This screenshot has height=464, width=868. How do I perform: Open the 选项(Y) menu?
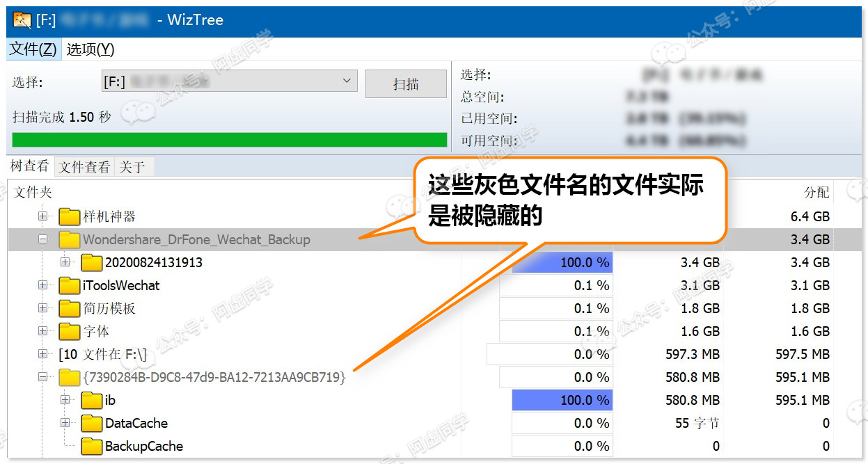pyautogui.click(x=90, y=49)
